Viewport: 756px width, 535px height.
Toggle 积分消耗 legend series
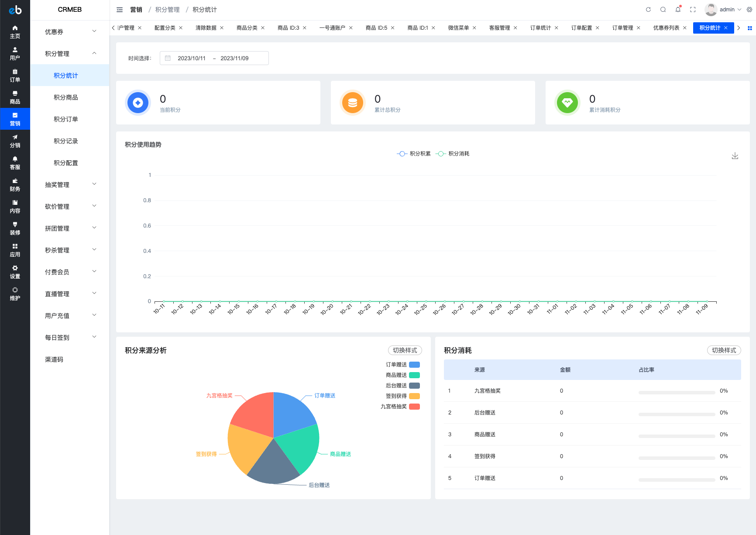453,154
